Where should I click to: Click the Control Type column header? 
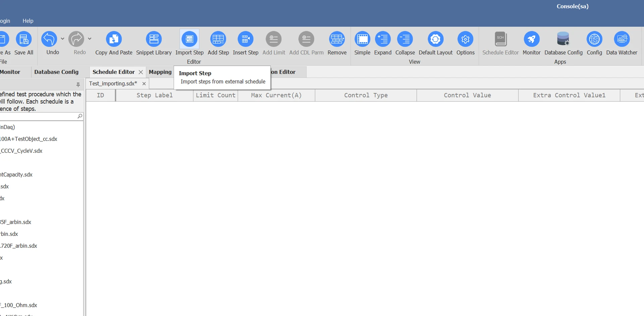[x=366, y=96]
